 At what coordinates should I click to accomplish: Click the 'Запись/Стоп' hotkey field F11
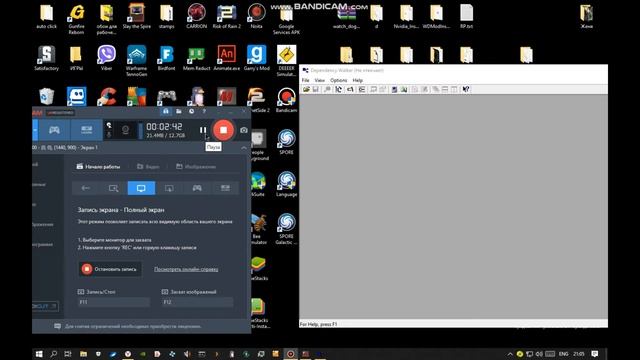coord(114,302)
